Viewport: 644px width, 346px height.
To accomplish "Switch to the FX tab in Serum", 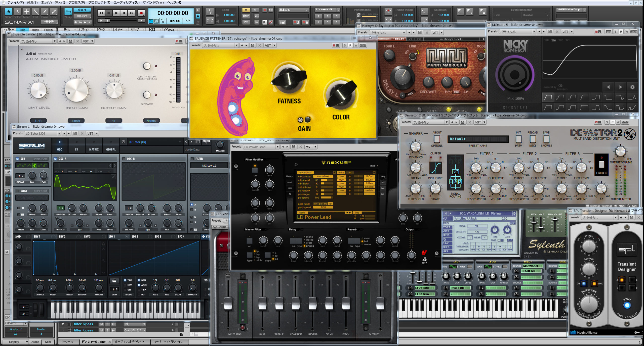I will tap(77, 145).
